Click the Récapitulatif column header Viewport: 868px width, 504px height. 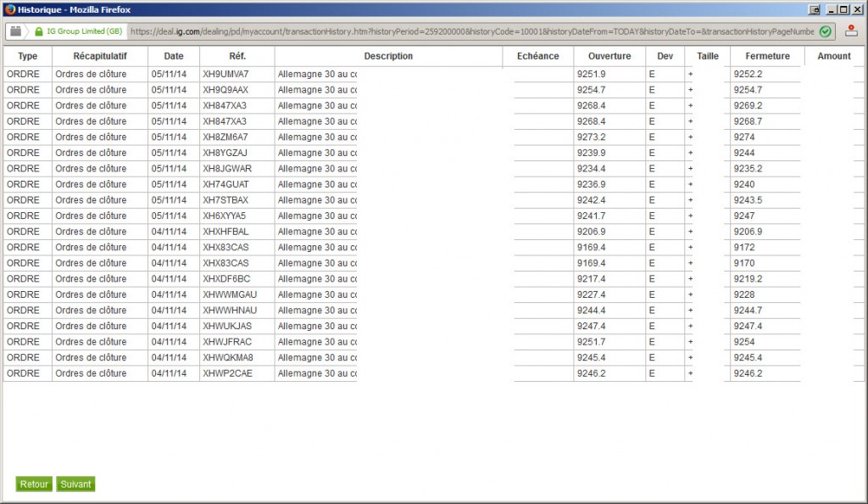point(100,56)
